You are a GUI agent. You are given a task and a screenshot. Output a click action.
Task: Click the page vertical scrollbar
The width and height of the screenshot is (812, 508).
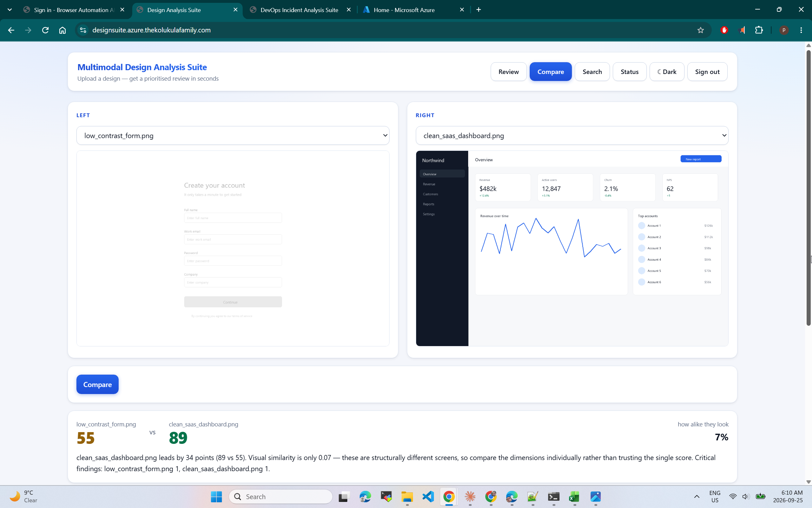click(808, 187)
